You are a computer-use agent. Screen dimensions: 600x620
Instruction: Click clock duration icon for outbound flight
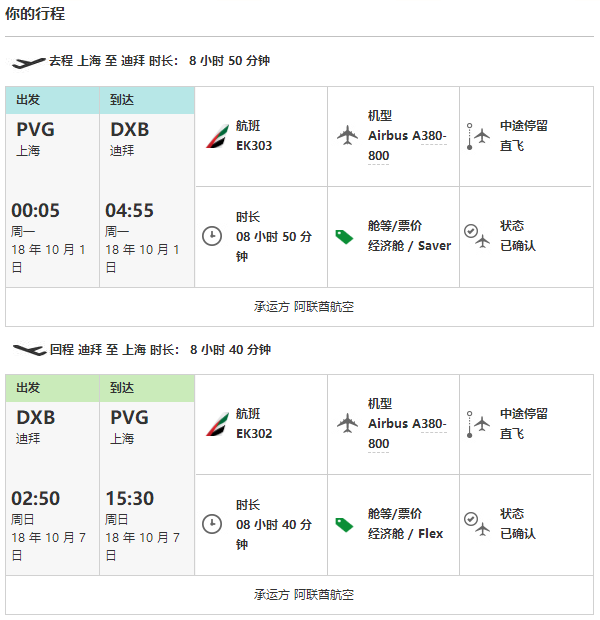[x=212, y=236]
